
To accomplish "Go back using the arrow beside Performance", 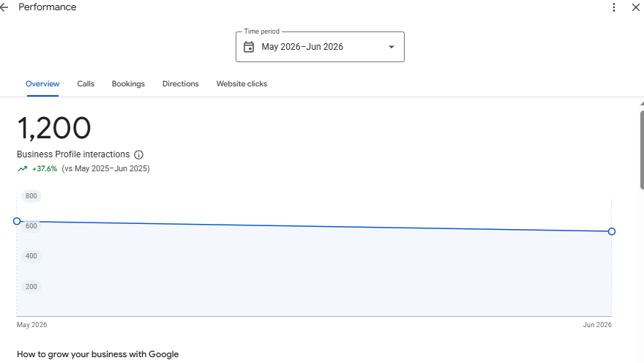I will (x=4, y=7).
